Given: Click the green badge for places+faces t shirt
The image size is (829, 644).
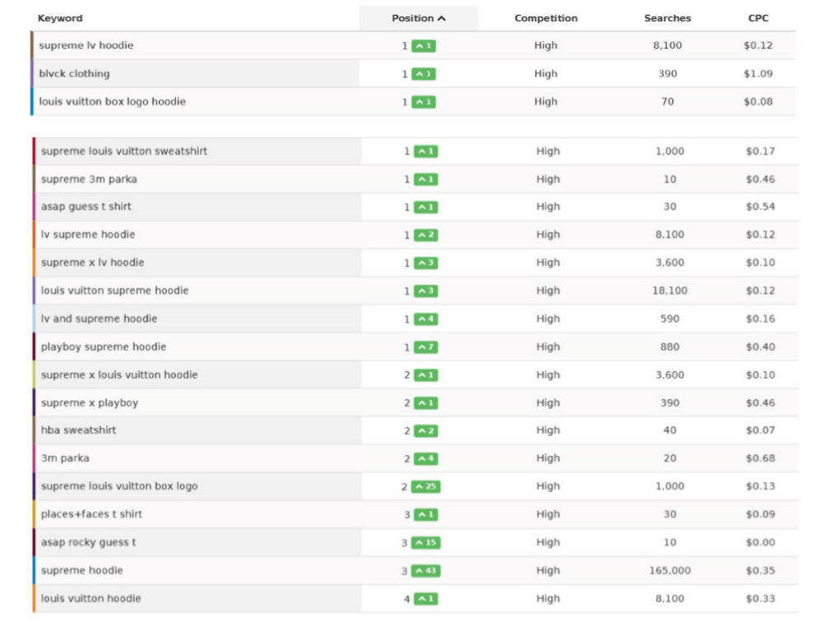Looking at the screenshot, I should pos(426,515).
